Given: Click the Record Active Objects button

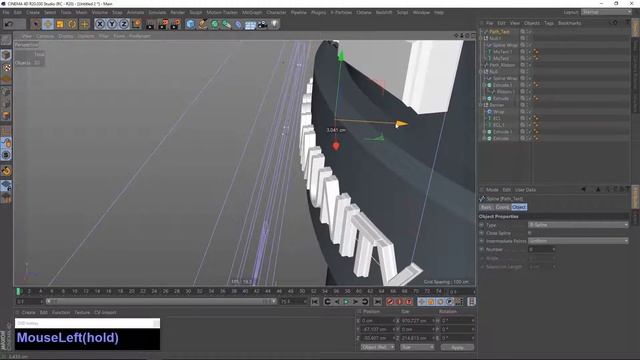Looking at the screenshot, I should (390, 302).
